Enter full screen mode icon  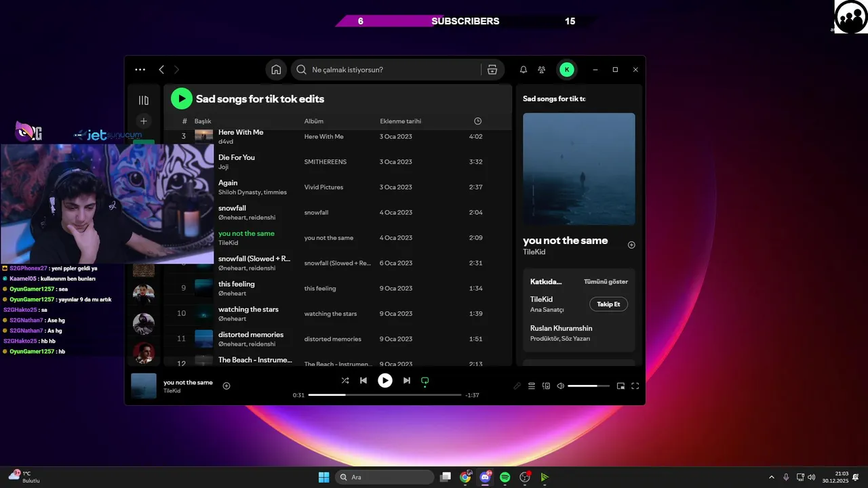pos(635,386)
